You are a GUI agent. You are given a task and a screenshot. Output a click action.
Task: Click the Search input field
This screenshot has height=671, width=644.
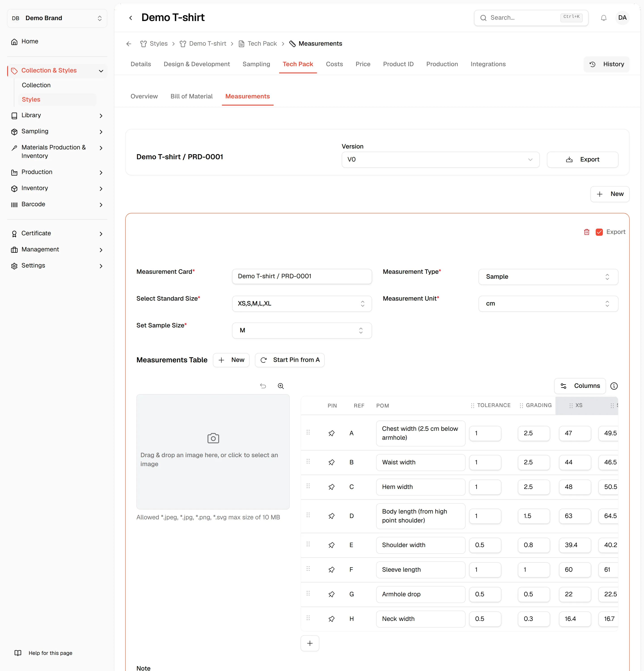[x=531, y=18]
